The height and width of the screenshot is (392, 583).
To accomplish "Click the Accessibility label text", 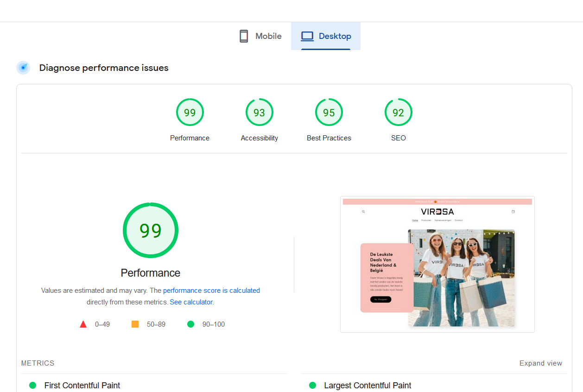I will click(x=260, y=138).
